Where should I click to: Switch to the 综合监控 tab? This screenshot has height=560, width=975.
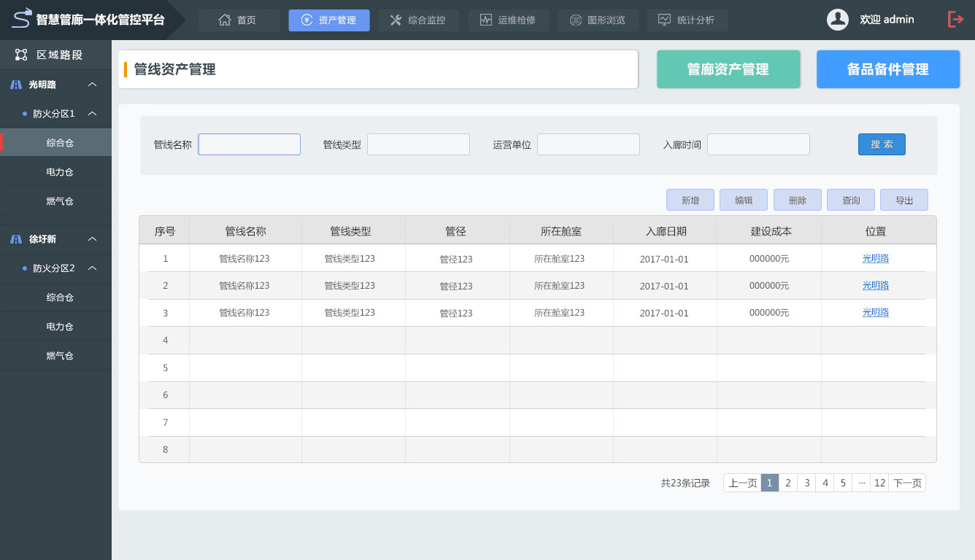point(418,20)
